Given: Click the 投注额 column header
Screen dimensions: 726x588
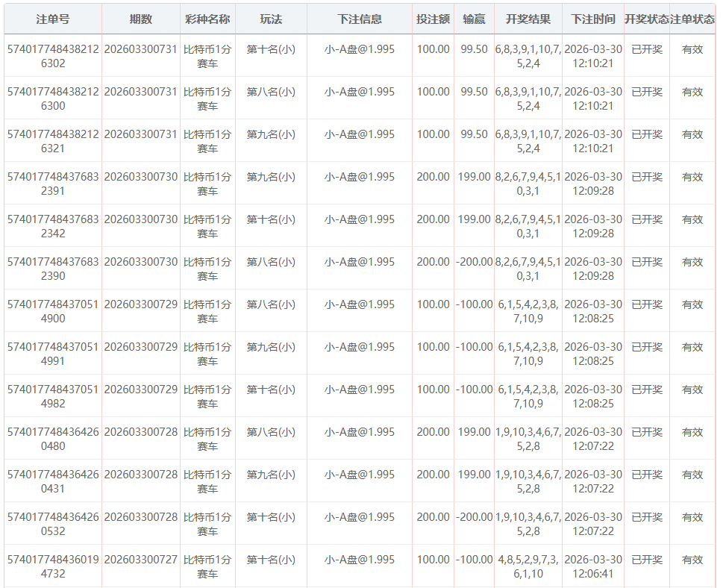Looking at the screenshot, I should coord(433,19).
